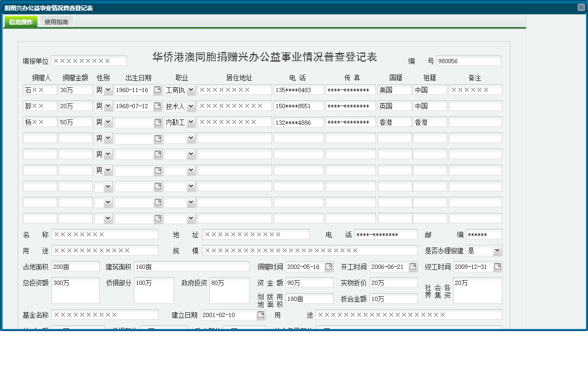
Task: Open calendar icon next to 捐赠时间 2002-05-16
Action: click(x=329, y=267)
